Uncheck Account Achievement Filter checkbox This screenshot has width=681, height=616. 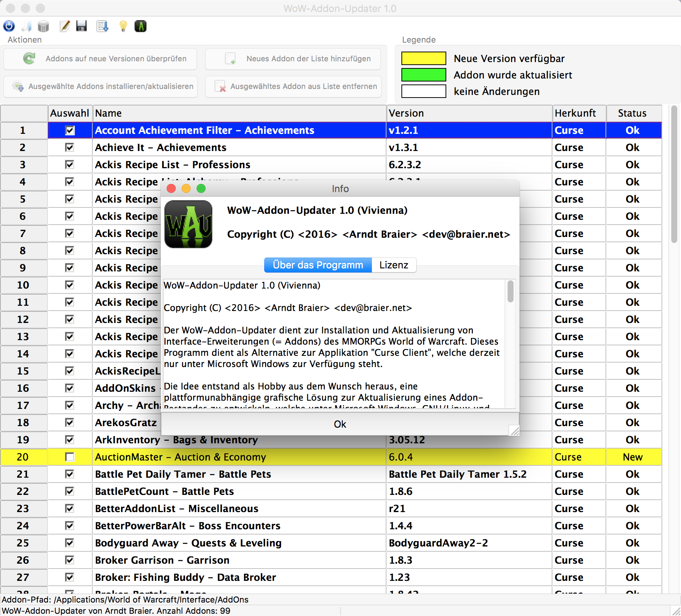(x=70, y=130)
